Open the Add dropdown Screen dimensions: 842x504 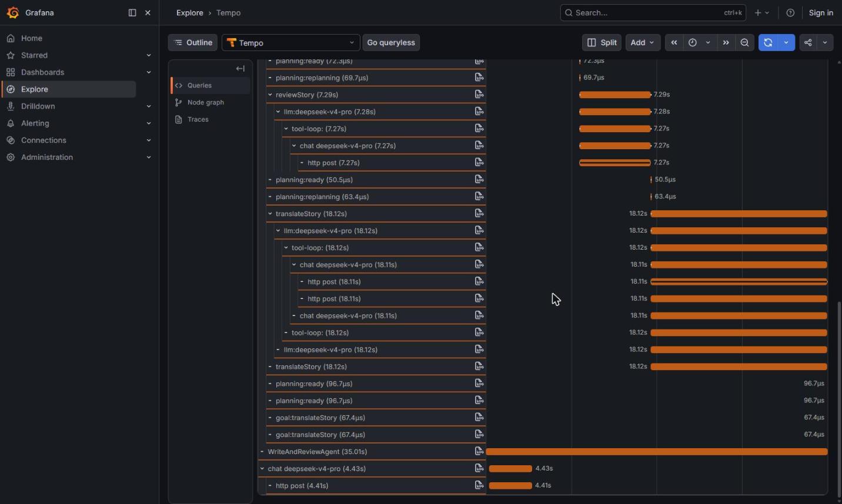tap(643, 42)
